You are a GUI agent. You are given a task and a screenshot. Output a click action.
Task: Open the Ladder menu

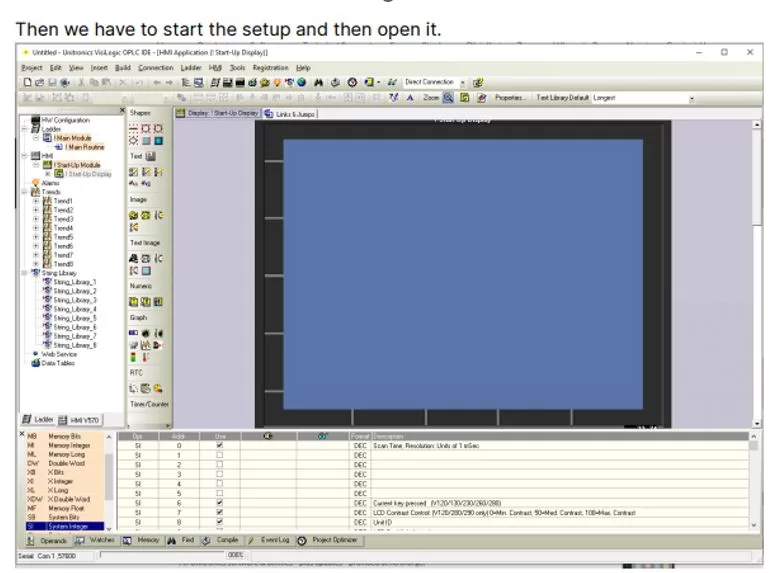pos(190,67)
